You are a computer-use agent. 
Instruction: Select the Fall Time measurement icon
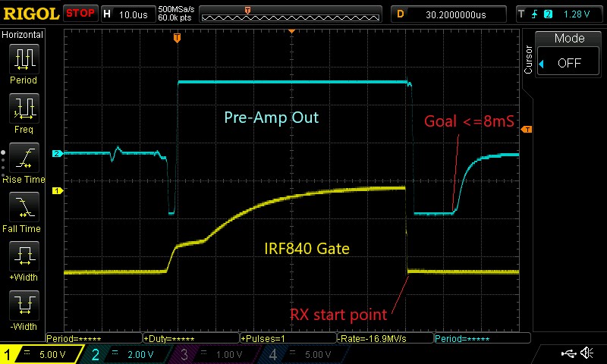(x=24, y=207)
